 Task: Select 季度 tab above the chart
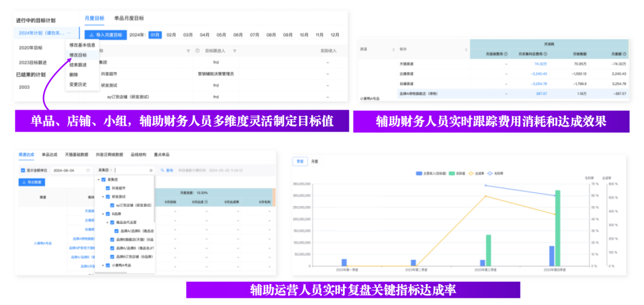point(300,161)
